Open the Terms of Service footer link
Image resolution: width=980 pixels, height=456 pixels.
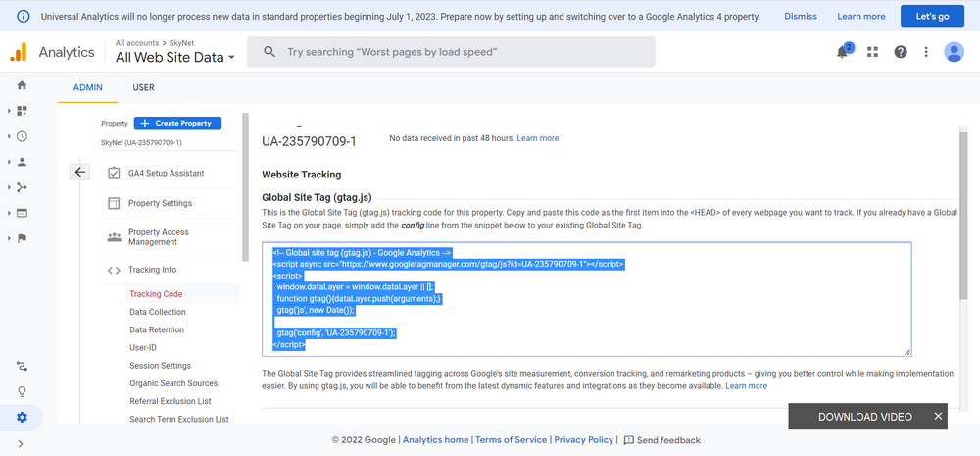pyautogui.click(x=512, y=440)
